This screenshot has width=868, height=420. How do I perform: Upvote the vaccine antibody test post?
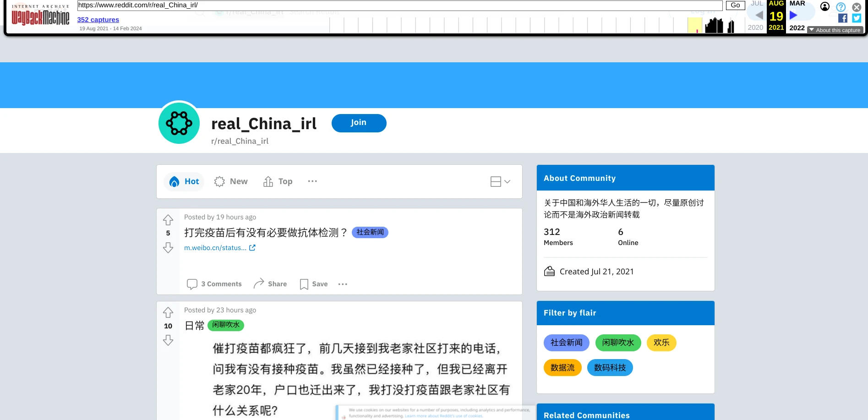point(168,220)
